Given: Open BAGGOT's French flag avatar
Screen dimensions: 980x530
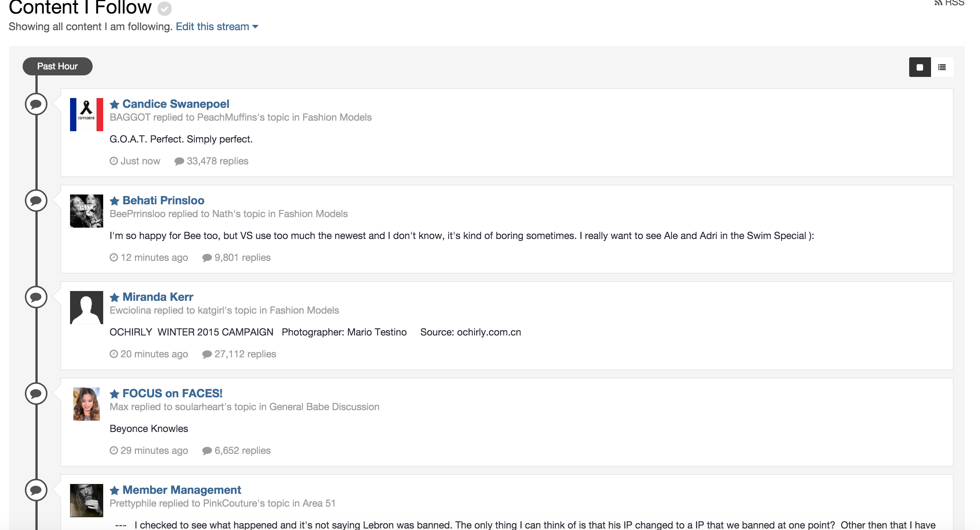Looking at the screenshot, I should pyautogui.click(x=86, y=115).
